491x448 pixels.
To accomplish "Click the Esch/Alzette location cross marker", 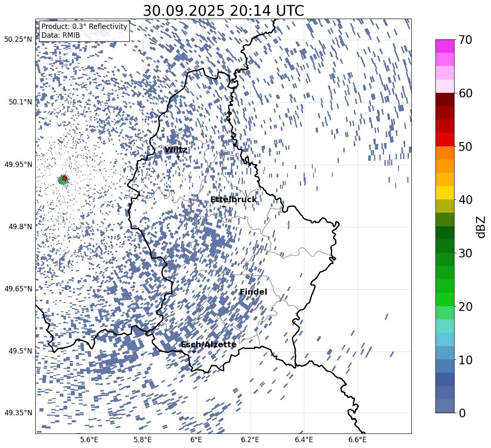I will click(194, 351).
